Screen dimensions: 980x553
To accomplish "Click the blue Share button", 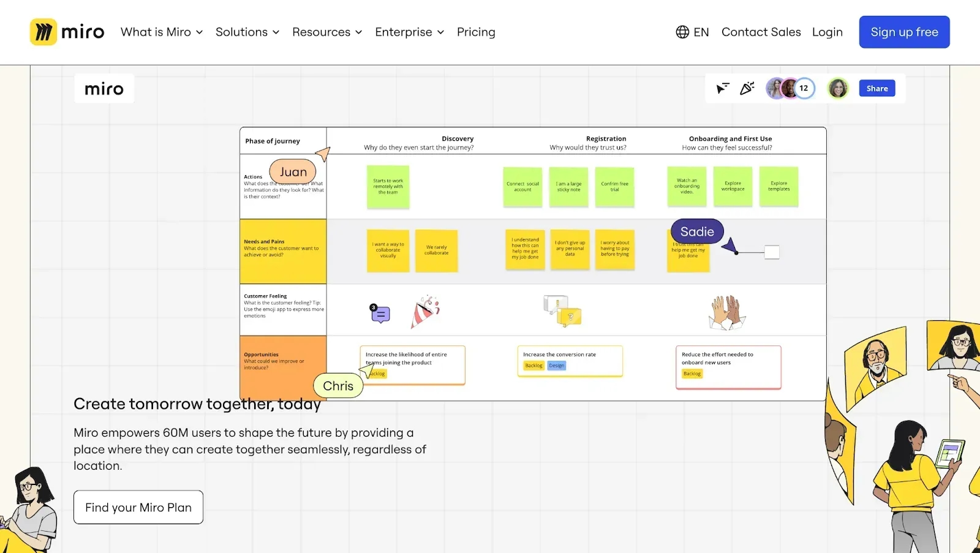I will [877, 88].
